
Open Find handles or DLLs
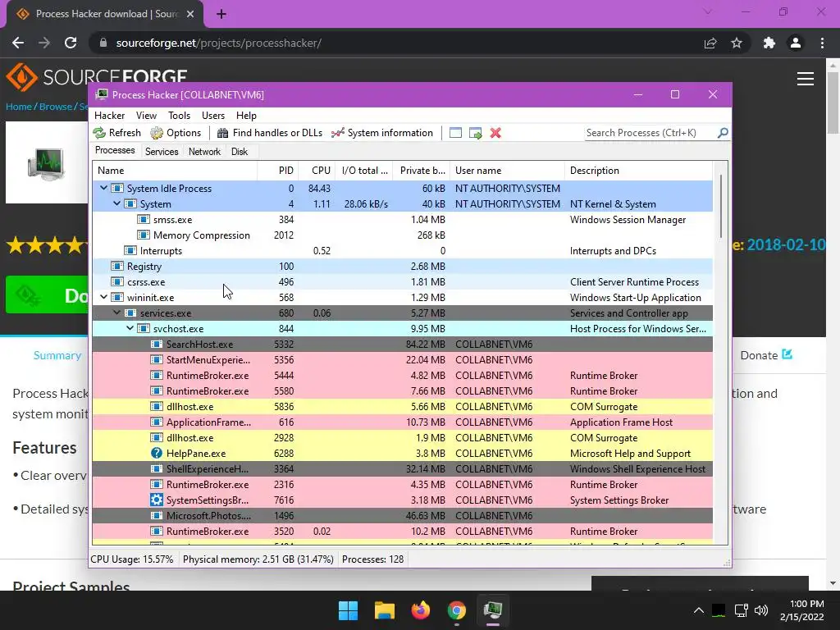pyautogui.click(x=269, y=133)
